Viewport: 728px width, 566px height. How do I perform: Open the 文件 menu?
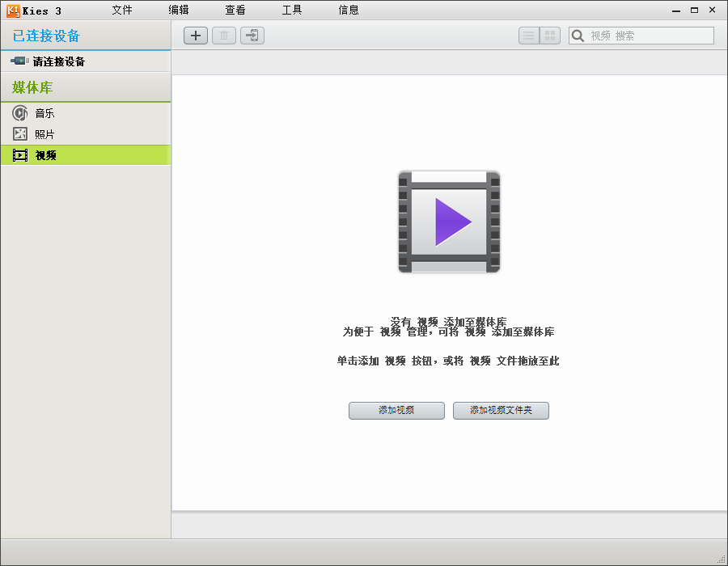[x=122, y=11]
